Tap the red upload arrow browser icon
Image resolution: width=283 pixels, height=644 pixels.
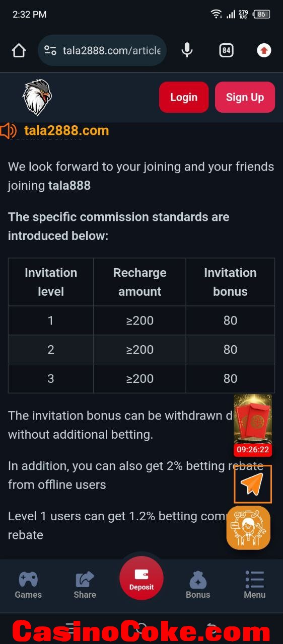coord(264,50)
